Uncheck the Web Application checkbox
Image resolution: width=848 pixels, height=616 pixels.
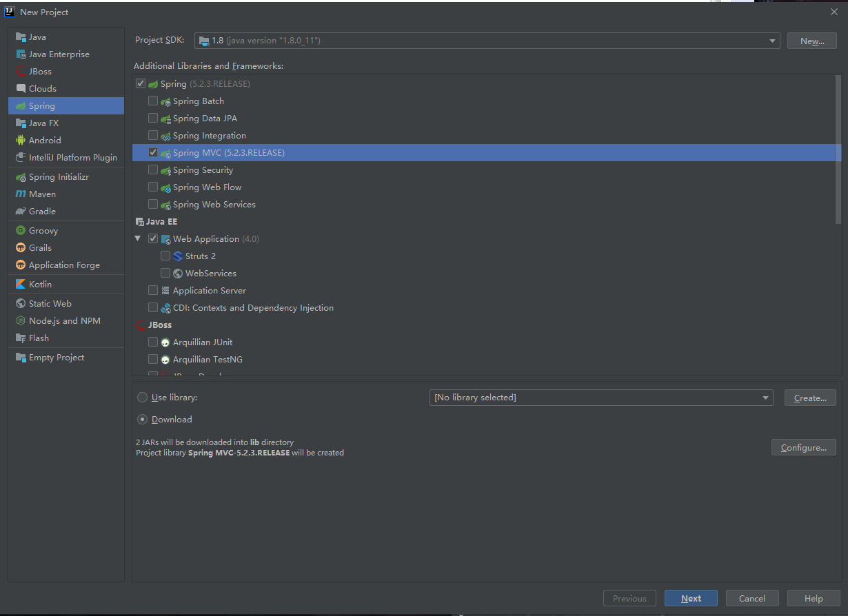click(x=153, y=238)
